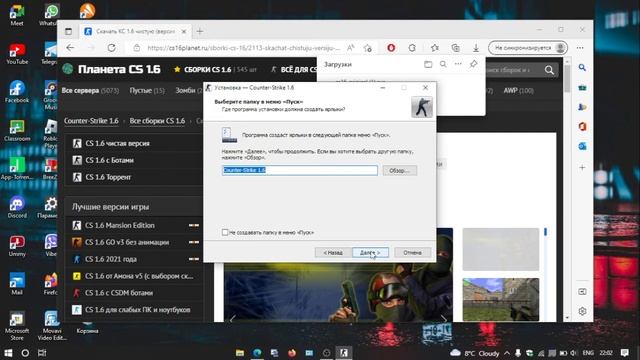This screenshot has width=640, height=360.
Task: Open downloads folder icon in Загрузки panel
Action: tap(428, 64)
